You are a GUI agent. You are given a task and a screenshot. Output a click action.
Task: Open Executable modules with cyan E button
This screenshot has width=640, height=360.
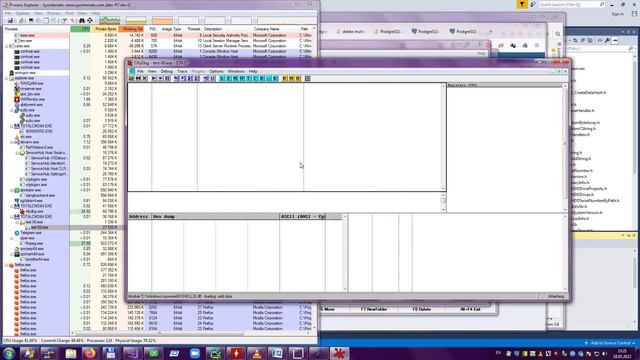coord(229,78)
